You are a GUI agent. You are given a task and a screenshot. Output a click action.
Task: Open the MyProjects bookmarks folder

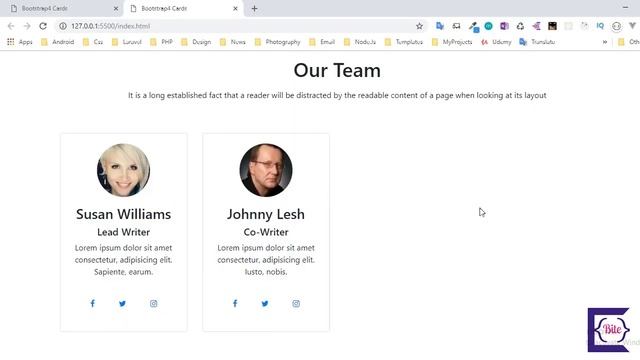[452, 42]
